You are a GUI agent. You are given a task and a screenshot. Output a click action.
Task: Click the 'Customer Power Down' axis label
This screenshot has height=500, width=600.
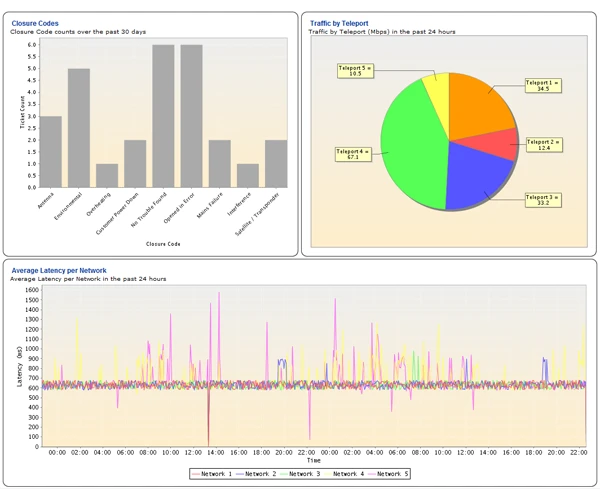(117, 213)
